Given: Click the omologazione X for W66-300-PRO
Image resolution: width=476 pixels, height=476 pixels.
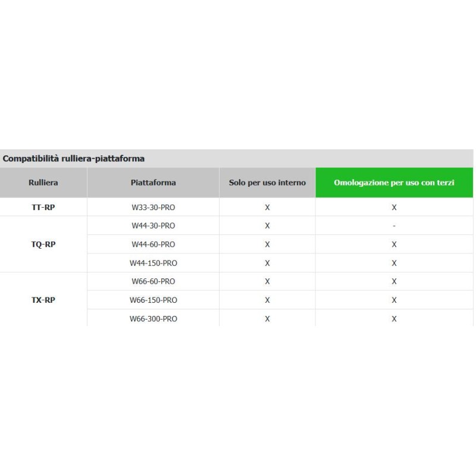Looking at the screenshot, I should [x=394, y=318].
